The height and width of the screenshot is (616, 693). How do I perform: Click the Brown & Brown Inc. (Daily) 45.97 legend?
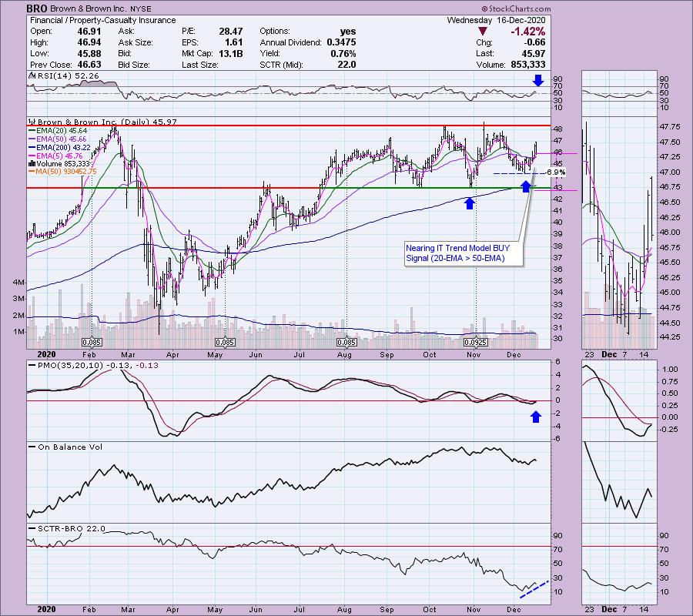click(x=107, y=122)
